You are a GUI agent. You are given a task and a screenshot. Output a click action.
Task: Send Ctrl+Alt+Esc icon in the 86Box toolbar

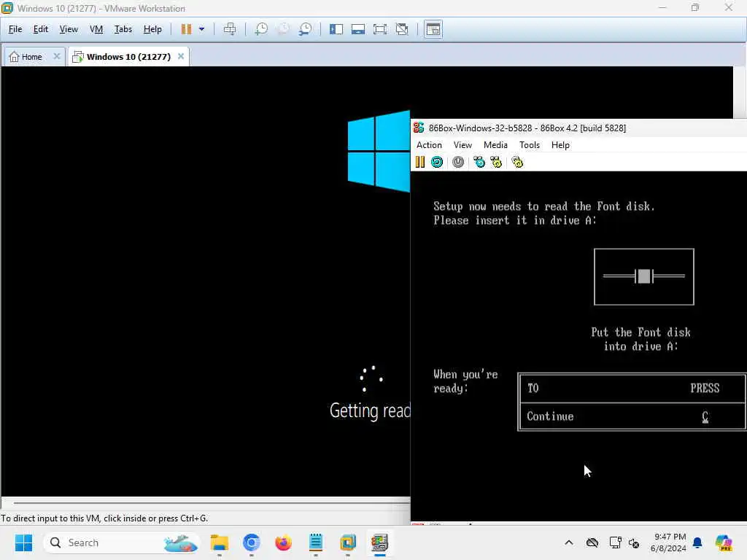(x=496, y=163)
